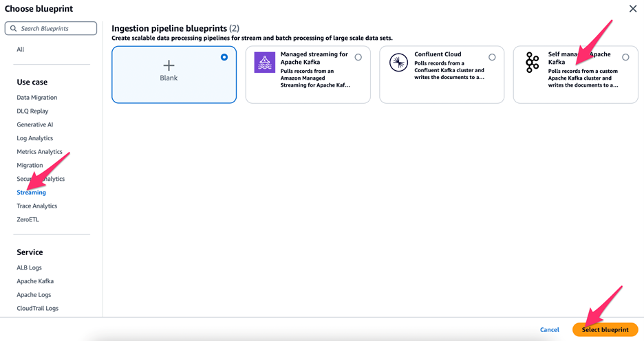Click the Select blueprint button
This screenshot has width=644, height=341.
(x=605, y=329)
